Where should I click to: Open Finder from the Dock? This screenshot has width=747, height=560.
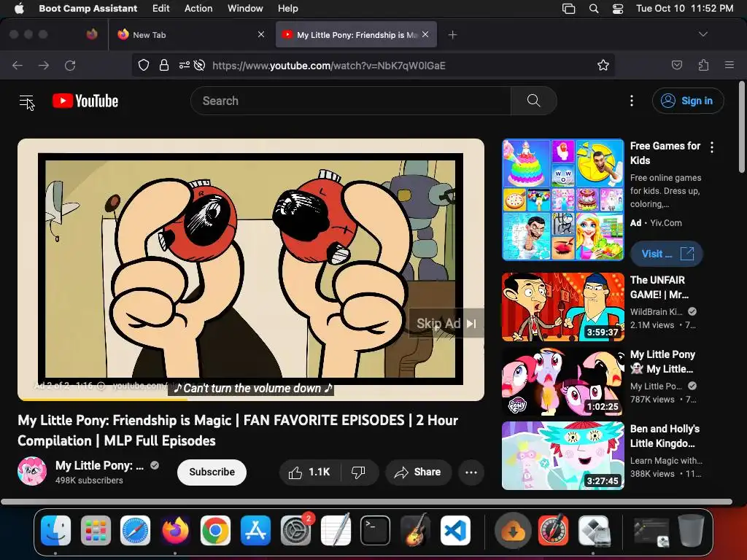[55, 530]
